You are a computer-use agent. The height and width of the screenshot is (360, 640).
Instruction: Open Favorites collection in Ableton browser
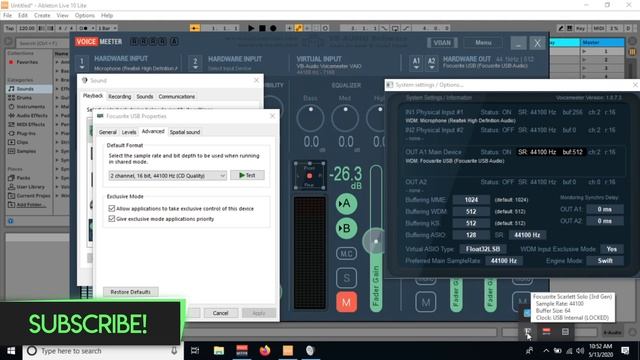tap(27, 62)
